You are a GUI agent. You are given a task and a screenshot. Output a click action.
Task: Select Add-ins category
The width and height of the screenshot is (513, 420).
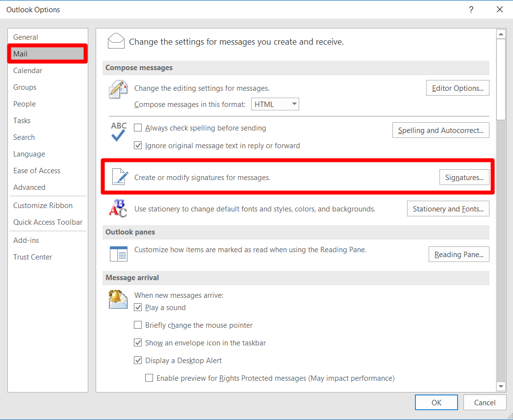48,240
